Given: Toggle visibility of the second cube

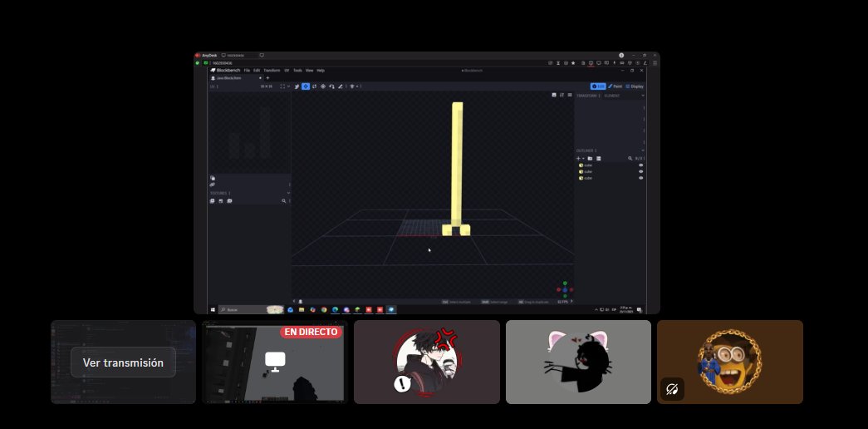Looking at the screenshot, I should pyautogui.click(x=641, y=171).
